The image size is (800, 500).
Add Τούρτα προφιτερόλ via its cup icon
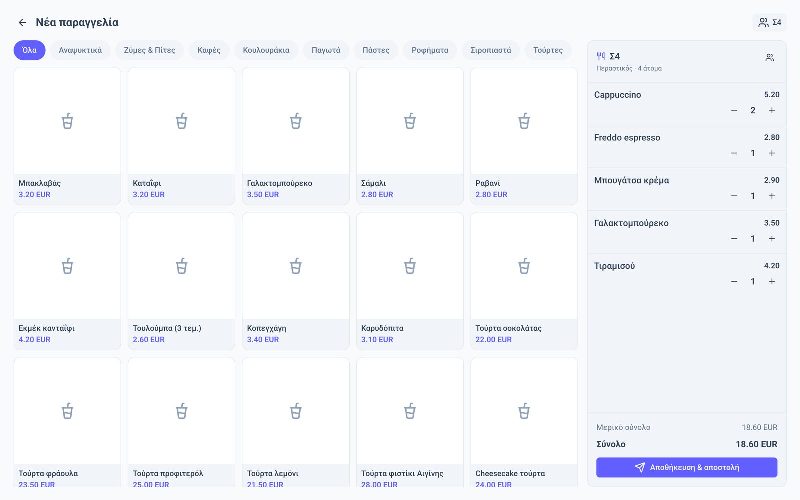tap(182, 411)
